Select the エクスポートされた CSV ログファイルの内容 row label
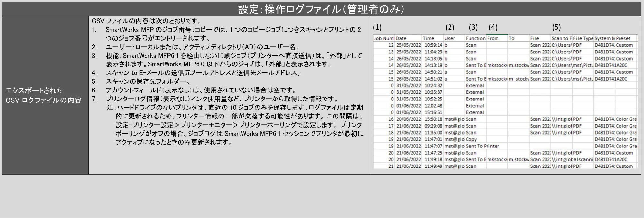 [x=44, y=95]
